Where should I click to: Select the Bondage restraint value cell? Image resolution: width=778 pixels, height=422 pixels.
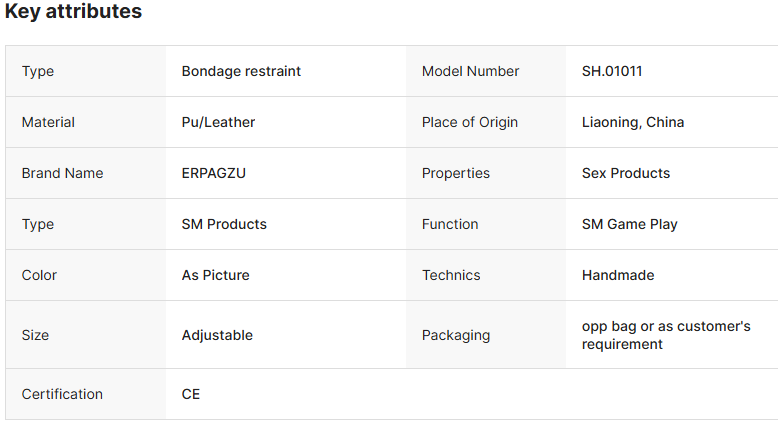(x=241, y=71)
